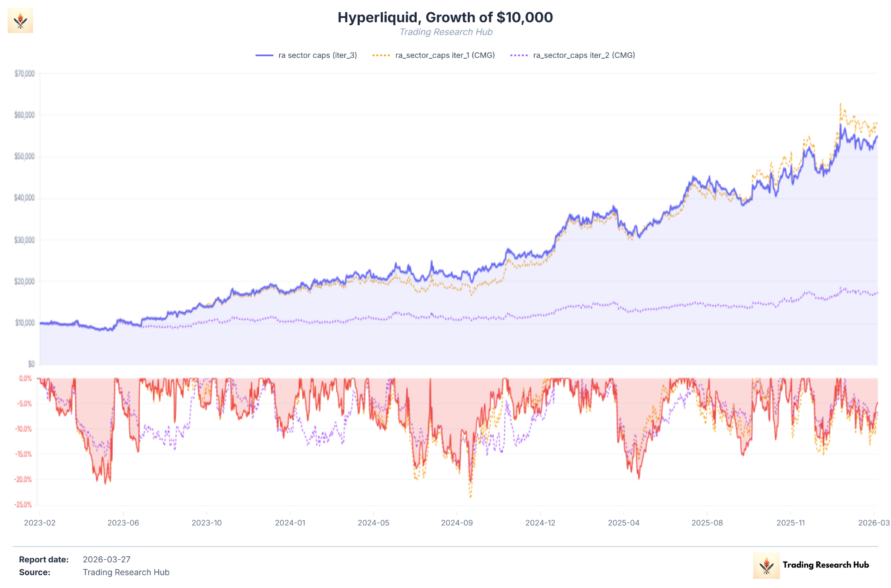Hide the ra_sector_caps iter_1 (CMG) series

pos(445,55)
